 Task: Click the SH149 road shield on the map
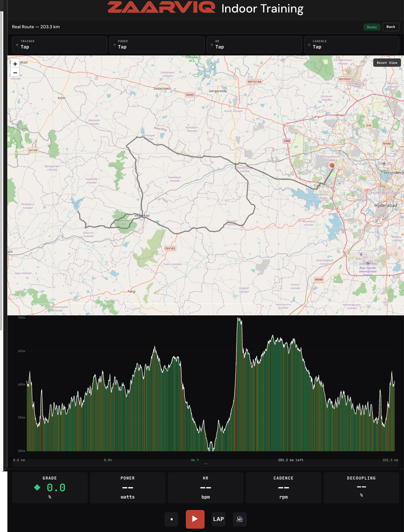pyautogui.click(x=33, y=150)
